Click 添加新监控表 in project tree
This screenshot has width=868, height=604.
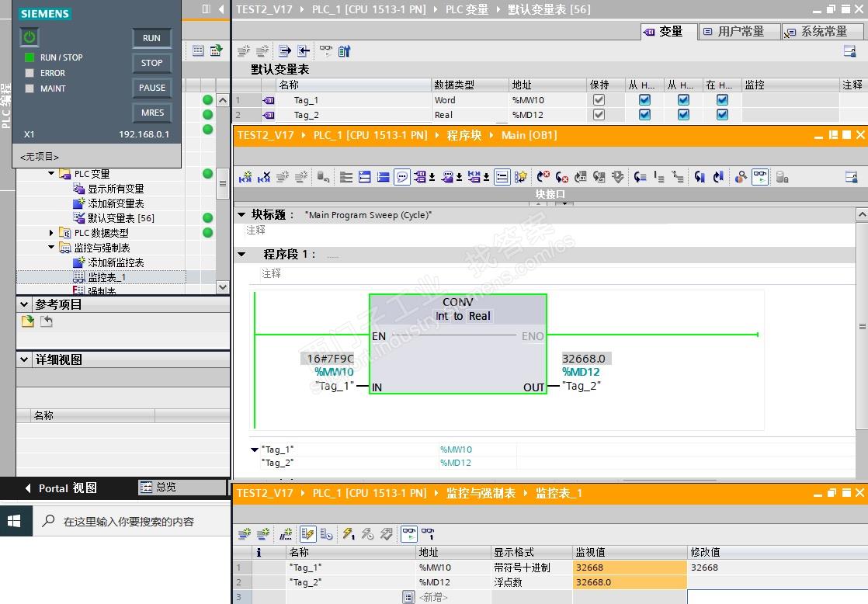[115, 262]
